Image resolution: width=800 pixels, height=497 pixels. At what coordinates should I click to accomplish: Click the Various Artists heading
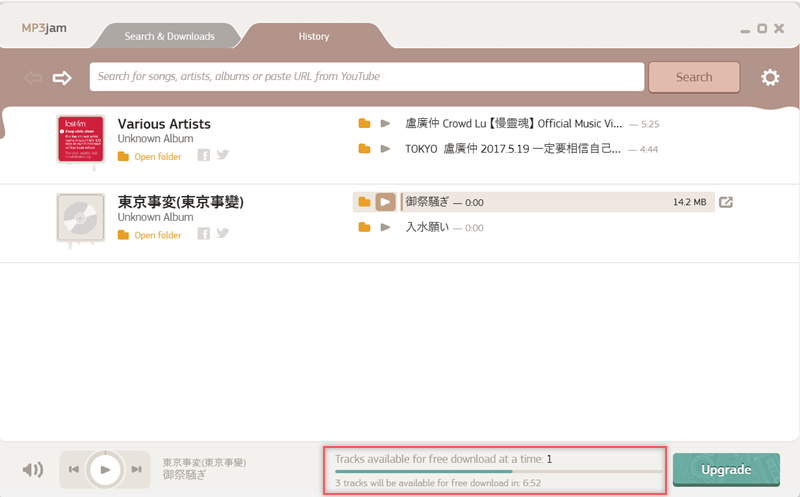click(x=164, y=124)
